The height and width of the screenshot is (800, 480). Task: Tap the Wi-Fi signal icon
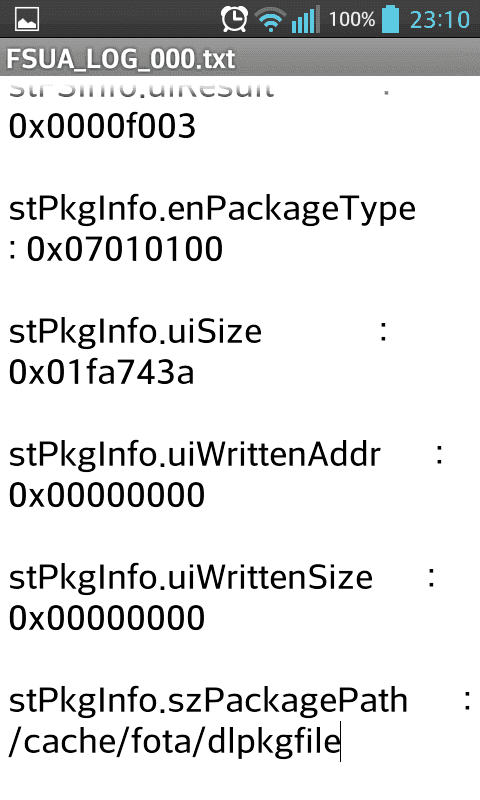[x=270, y=20]
